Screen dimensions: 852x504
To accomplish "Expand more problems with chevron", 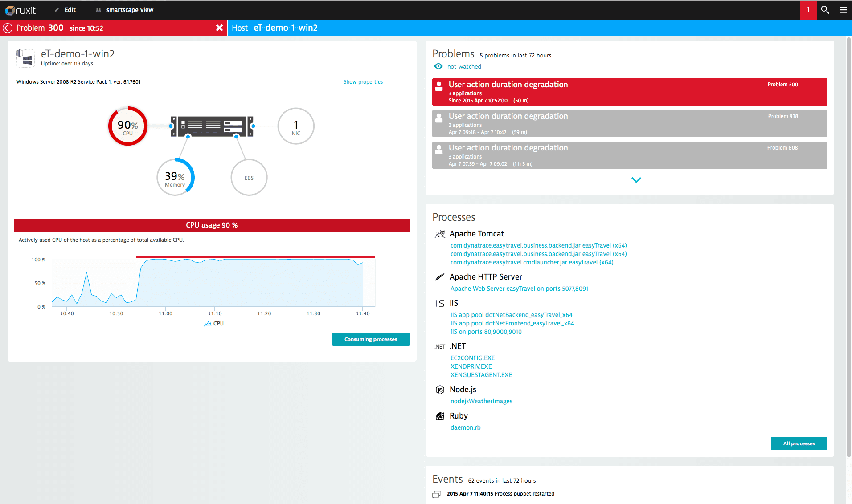I will pos(636,180).
